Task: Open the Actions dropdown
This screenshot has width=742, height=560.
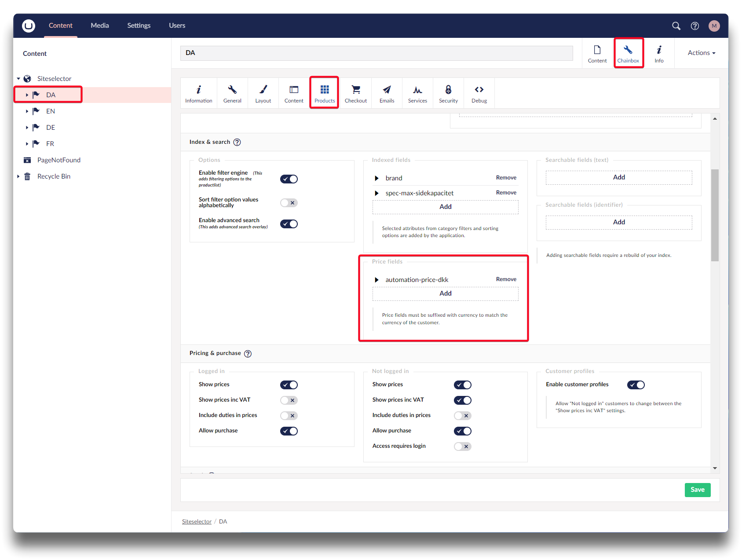Action: coord(701,53)
